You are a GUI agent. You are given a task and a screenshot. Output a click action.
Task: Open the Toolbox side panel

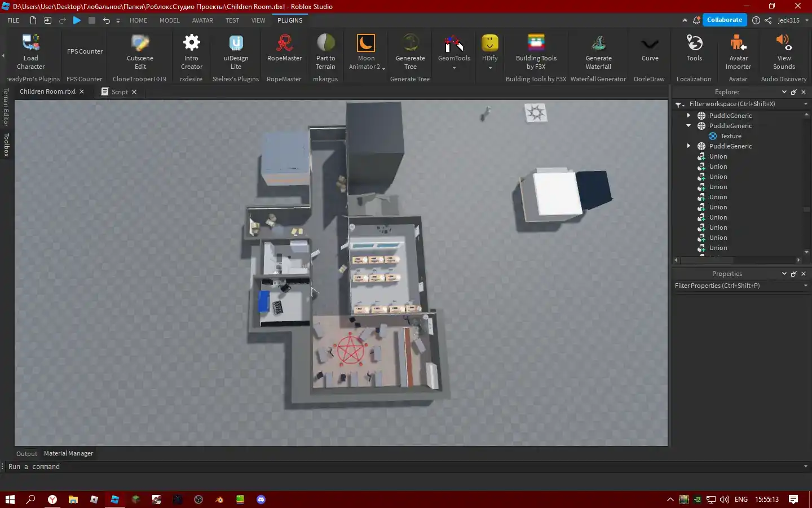[7, 145]
